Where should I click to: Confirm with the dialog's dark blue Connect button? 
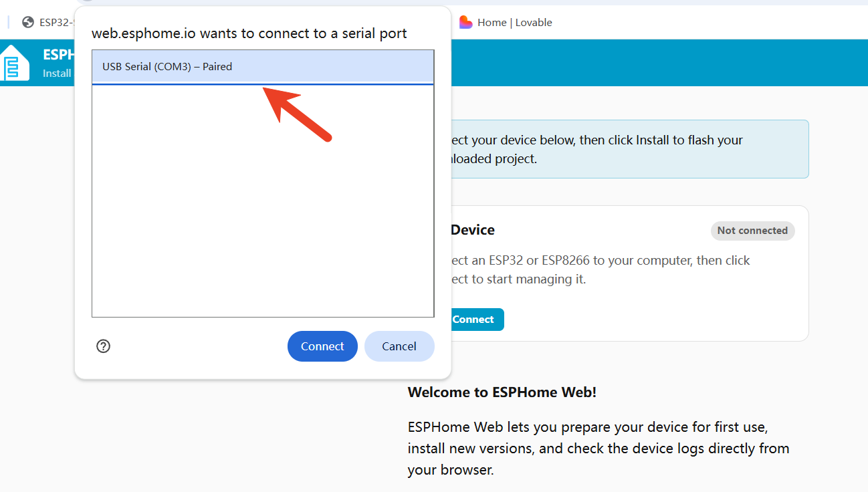coord(322,346)
